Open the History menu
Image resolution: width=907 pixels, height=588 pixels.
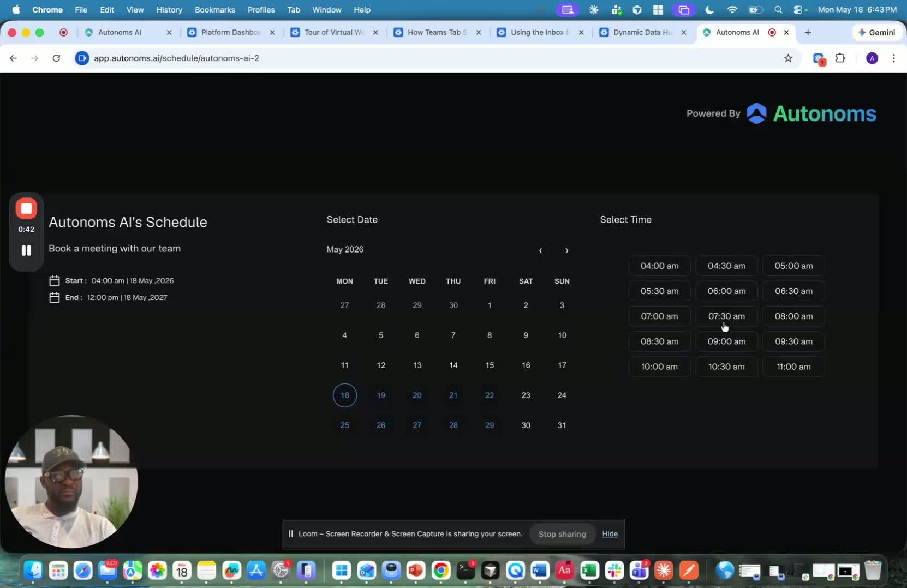tap(169, 10)
